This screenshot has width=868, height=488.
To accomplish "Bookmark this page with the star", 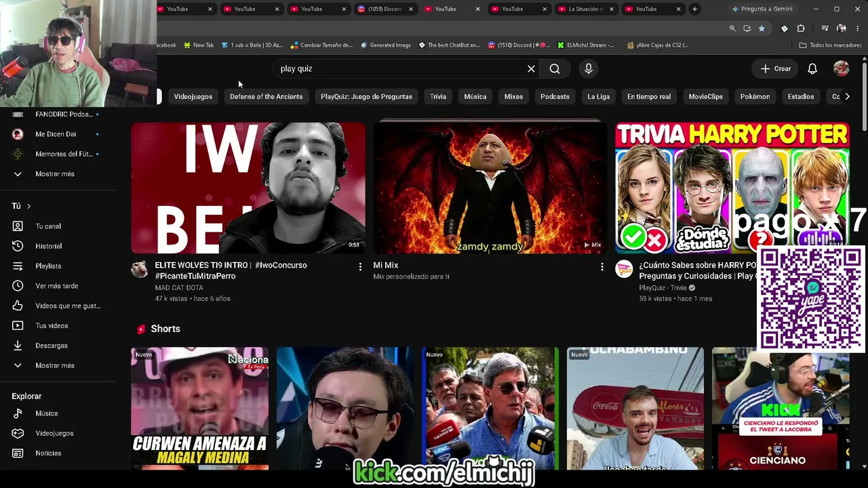I will click(x=762, y=28).
